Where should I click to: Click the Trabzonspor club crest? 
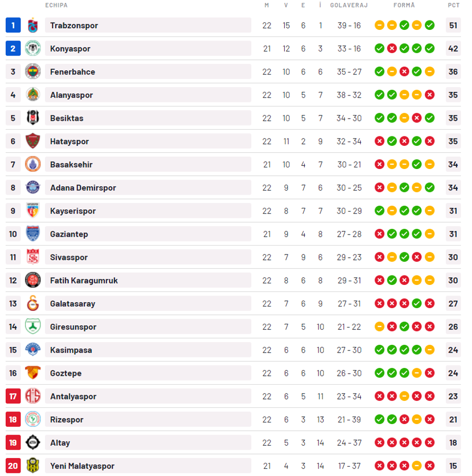tap(33, 25)
